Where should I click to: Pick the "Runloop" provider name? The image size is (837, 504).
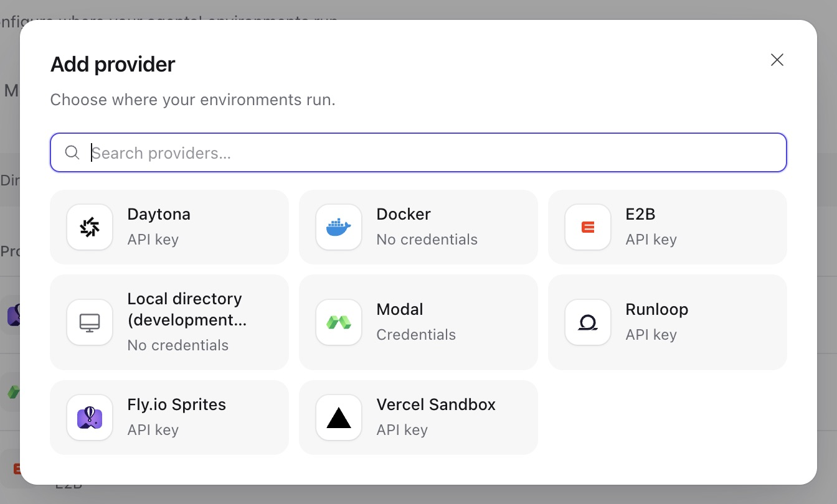click(657, 309)
